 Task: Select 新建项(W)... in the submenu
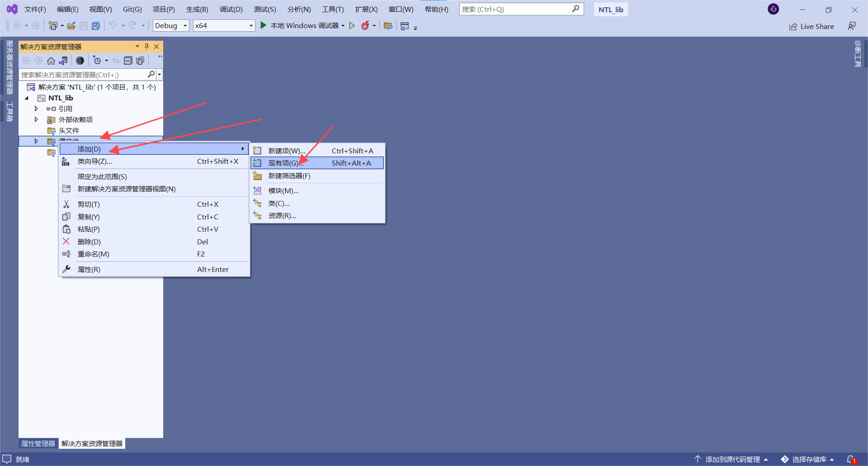coord(317,151)
